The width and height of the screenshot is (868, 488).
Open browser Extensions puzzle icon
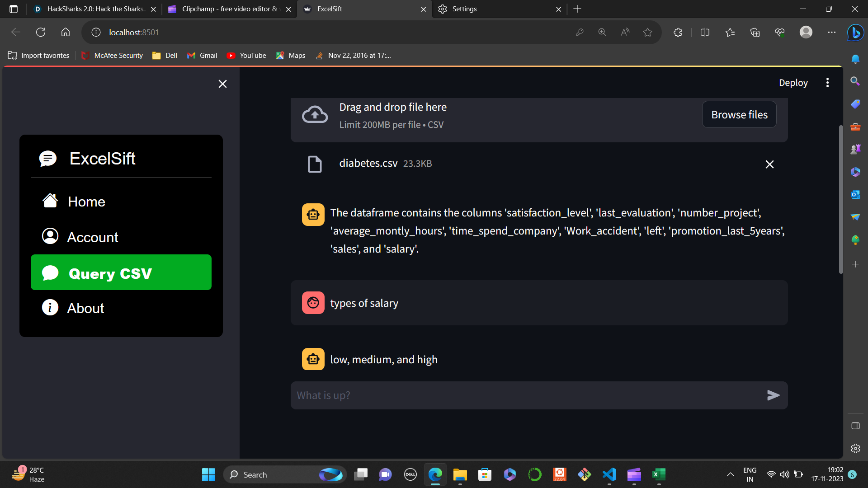677,32
